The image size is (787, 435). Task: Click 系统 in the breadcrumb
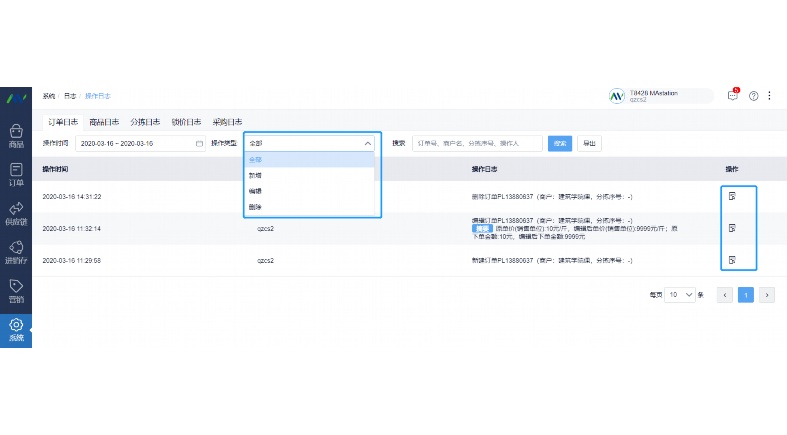(x=49, y=96)
